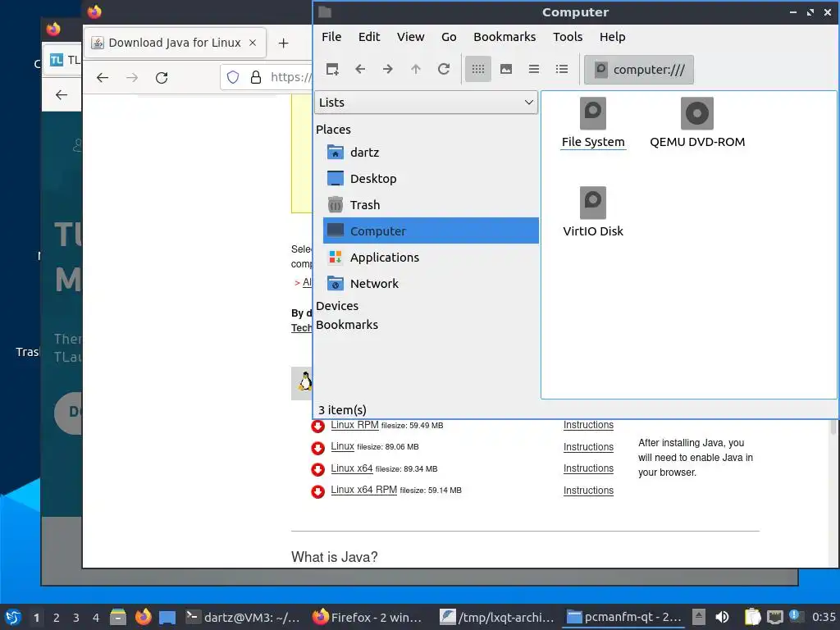Go back in the file manager

tap(360, 69)
